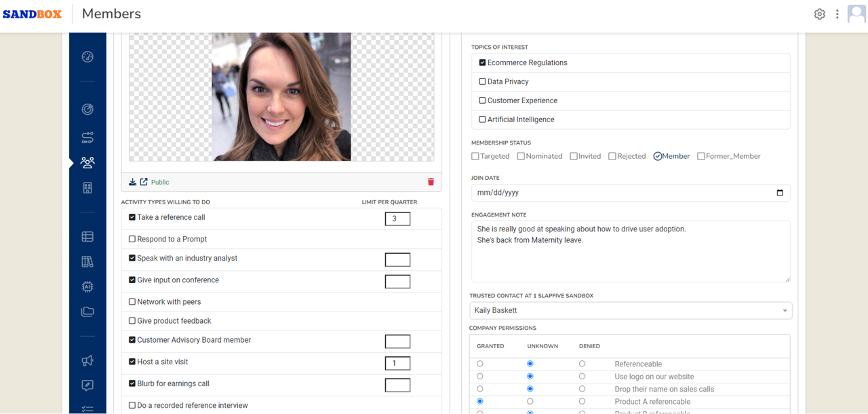Enable Respond to a Prompt activity

pos(132,239)
